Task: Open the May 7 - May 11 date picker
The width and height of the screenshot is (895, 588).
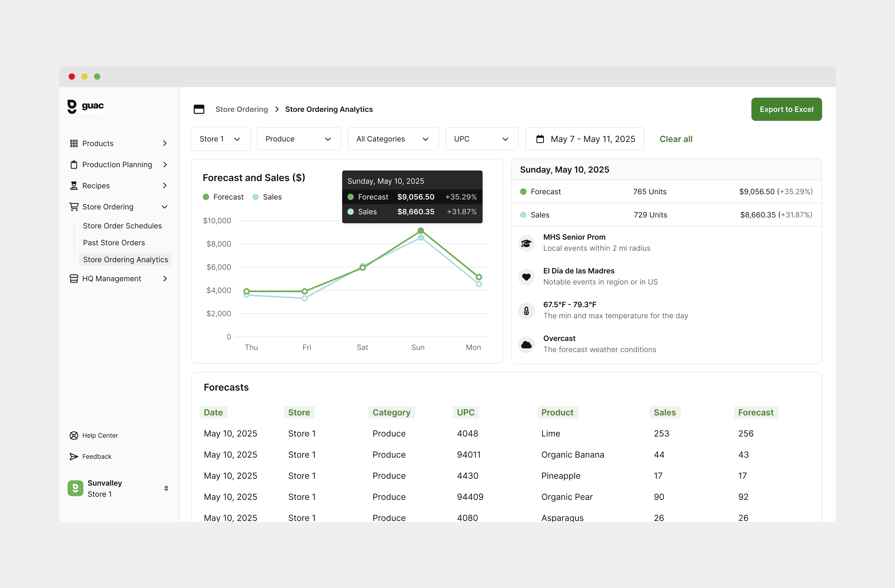Action: point(584,139)
